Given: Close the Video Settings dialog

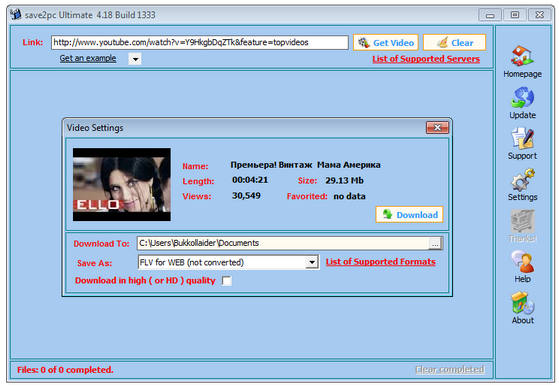Looking at the screenshot, I should click(437, 127).
